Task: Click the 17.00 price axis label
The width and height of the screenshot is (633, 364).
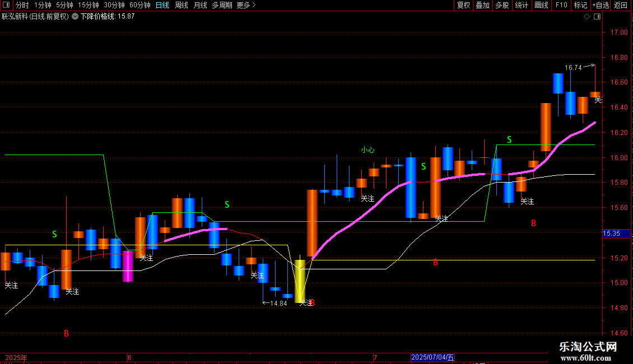Action: (619, 32)
